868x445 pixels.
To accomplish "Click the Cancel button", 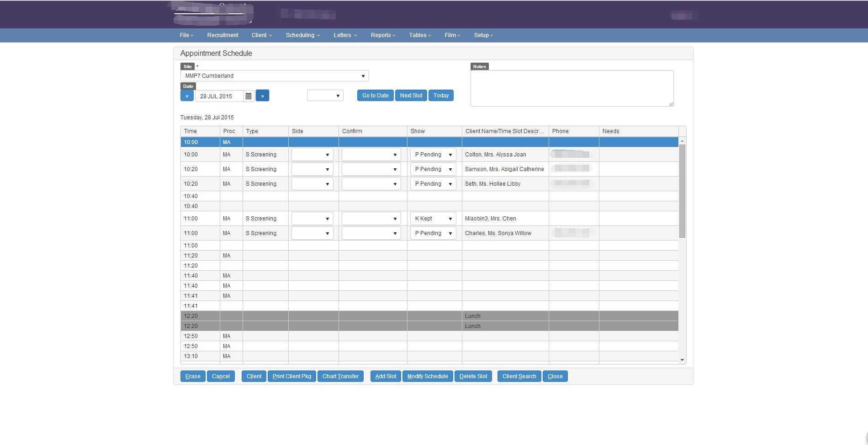I will coord(221,376).
